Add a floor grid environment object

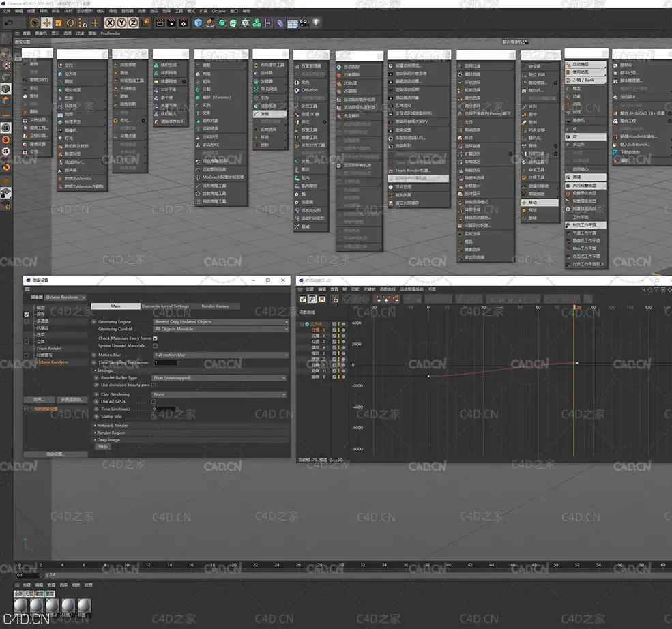click(292, 23)
